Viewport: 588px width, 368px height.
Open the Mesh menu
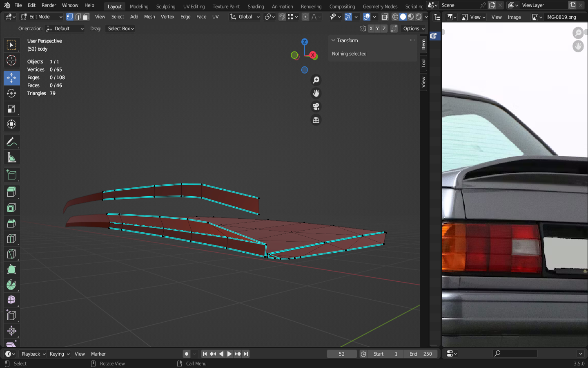[149, 17]
